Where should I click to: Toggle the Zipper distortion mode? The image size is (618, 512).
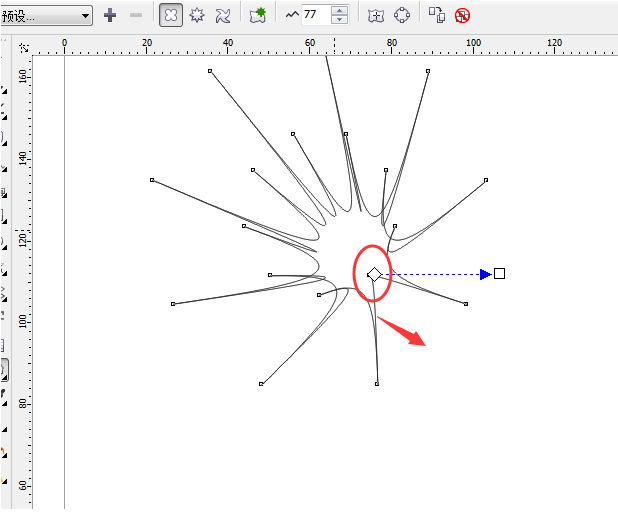tap(197, 15)
